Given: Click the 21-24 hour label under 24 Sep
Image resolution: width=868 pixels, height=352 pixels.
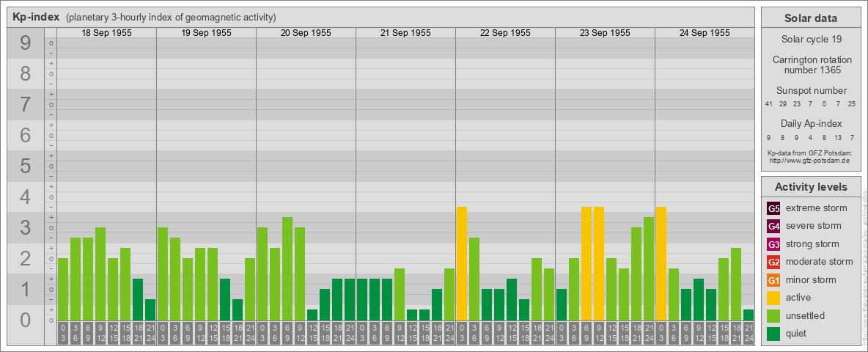Looking at the screenshot, I should pos(749,334).
